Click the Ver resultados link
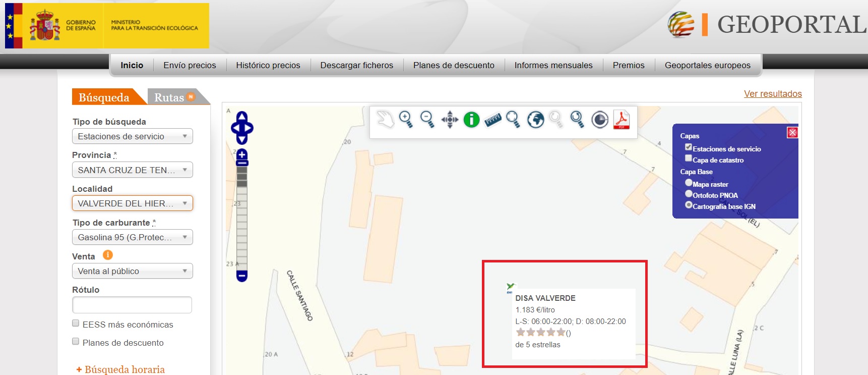The width and height of the screenshot is (868, 375). pyautogui.click(x=773, y=94)
